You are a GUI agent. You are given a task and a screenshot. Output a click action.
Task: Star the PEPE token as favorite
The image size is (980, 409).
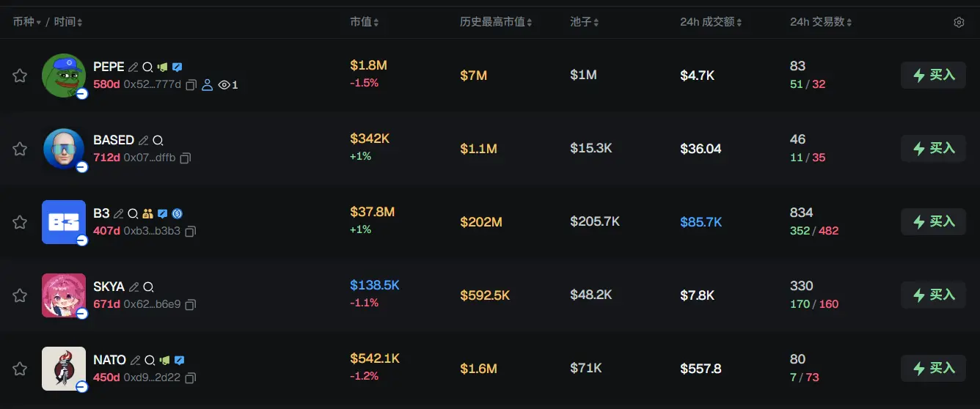click(x=20, y=75)
